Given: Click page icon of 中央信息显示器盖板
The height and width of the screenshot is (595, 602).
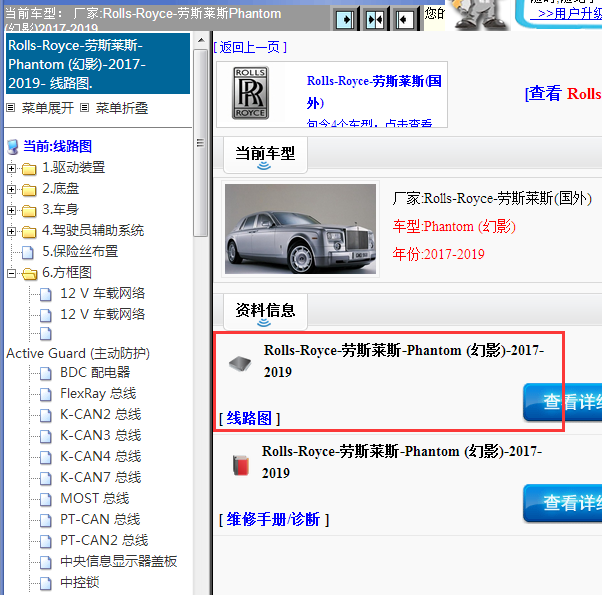Looking at the screenshot, I should pyautogui.click(x=46, y=562).
